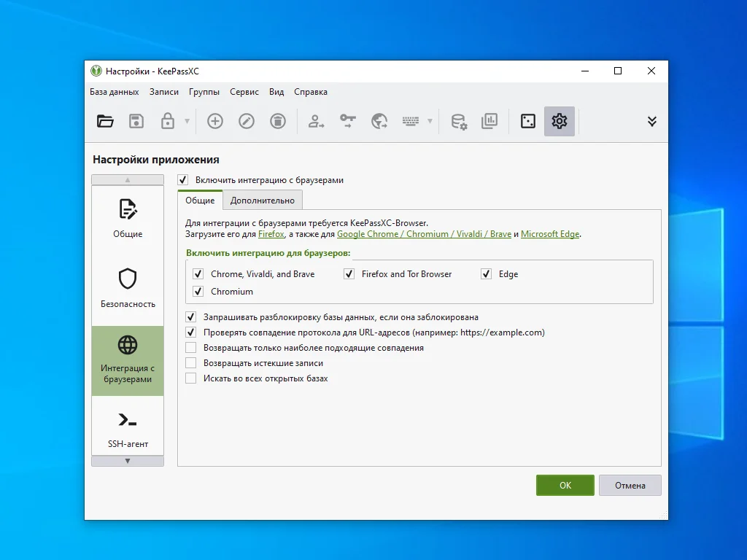
Task: Toggle Проверять совпадение протокола checkbox
Action: pos(190,332)
